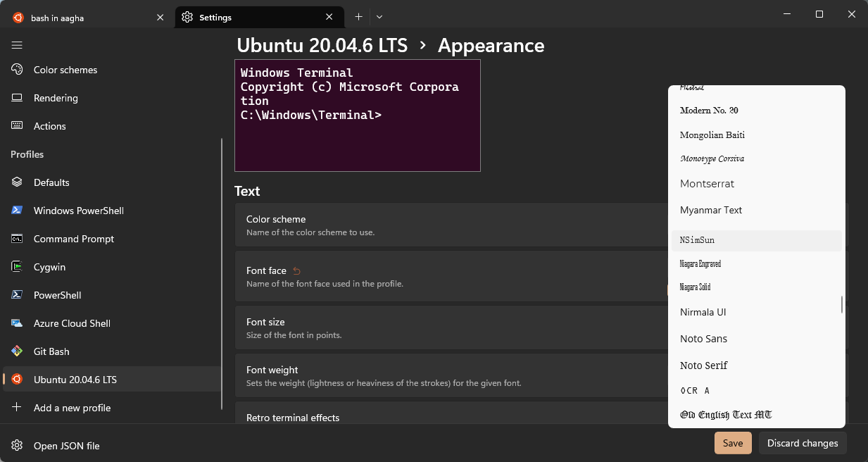Choose Noto Sans font
Image resolution: width=868 pixels, height=462 pixels.
pos(757,339)
